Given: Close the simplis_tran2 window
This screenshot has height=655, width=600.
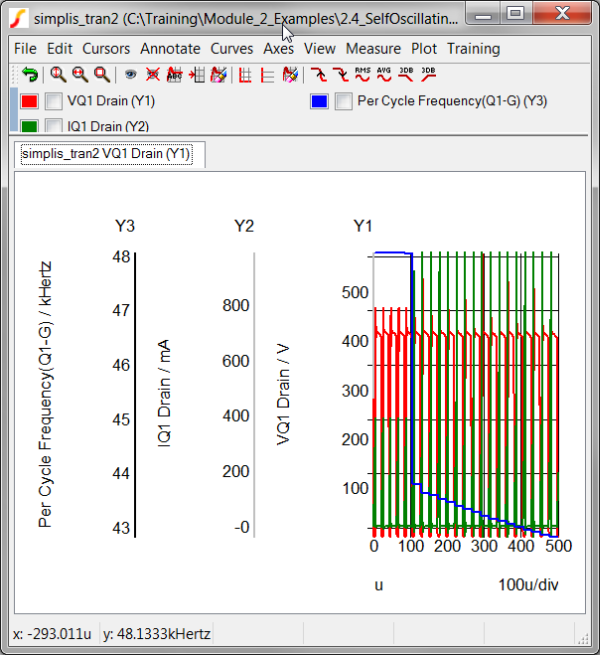Looking at the screenshot, I should click(562, 13).
